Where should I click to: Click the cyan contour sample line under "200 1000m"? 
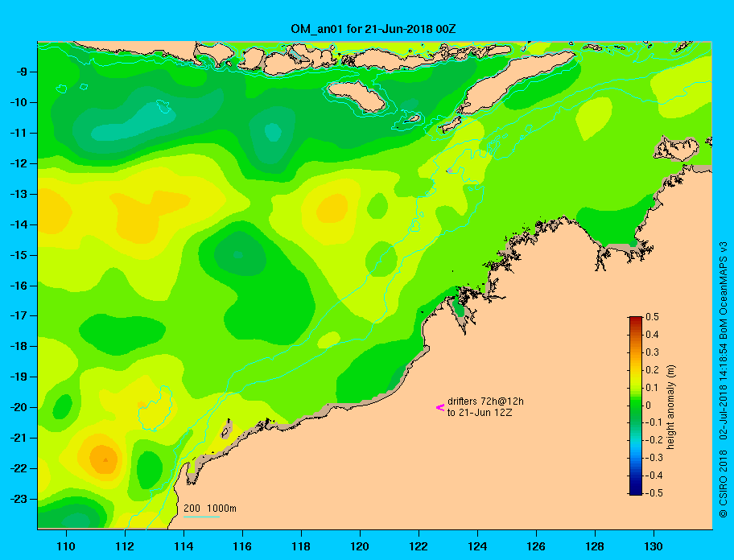pyautogui.click(x=201, y=517)
